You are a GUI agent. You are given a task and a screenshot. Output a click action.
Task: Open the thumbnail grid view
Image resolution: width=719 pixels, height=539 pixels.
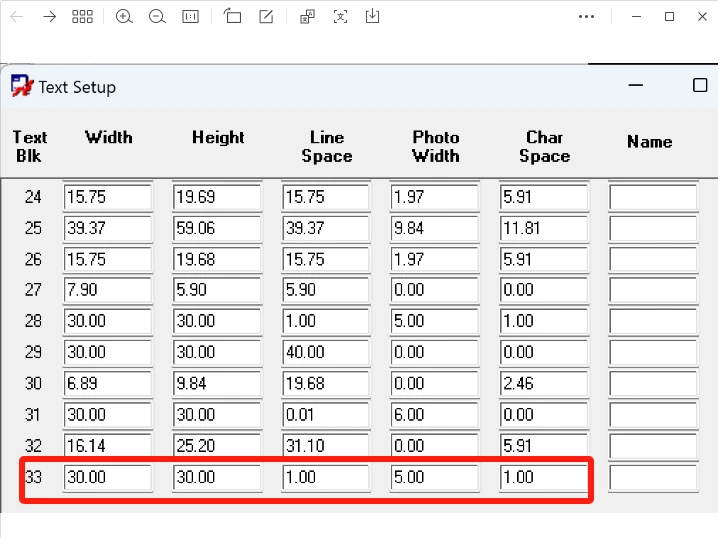pyautogui.click(x=83, y=17)
